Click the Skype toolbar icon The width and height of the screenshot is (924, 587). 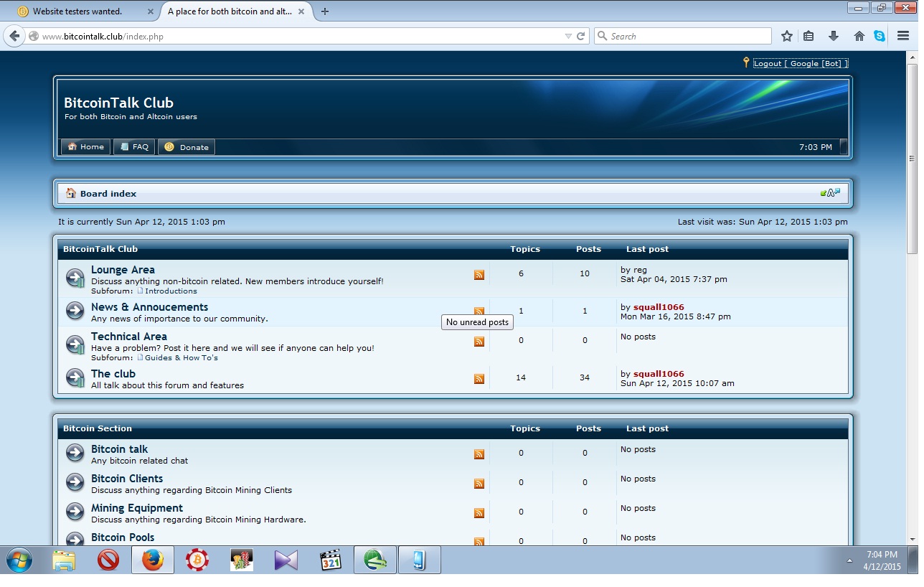(x=880, y=36)
